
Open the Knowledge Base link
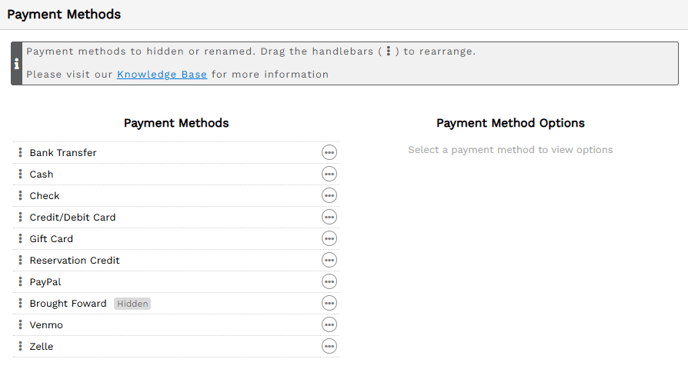tap(162, 75)
